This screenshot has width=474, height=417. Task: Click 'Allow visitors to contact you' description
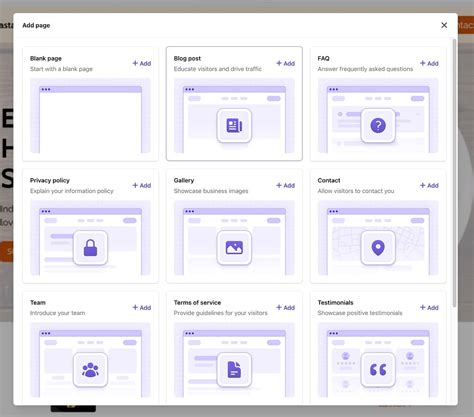pyautogui.click(x=356, y=191)
